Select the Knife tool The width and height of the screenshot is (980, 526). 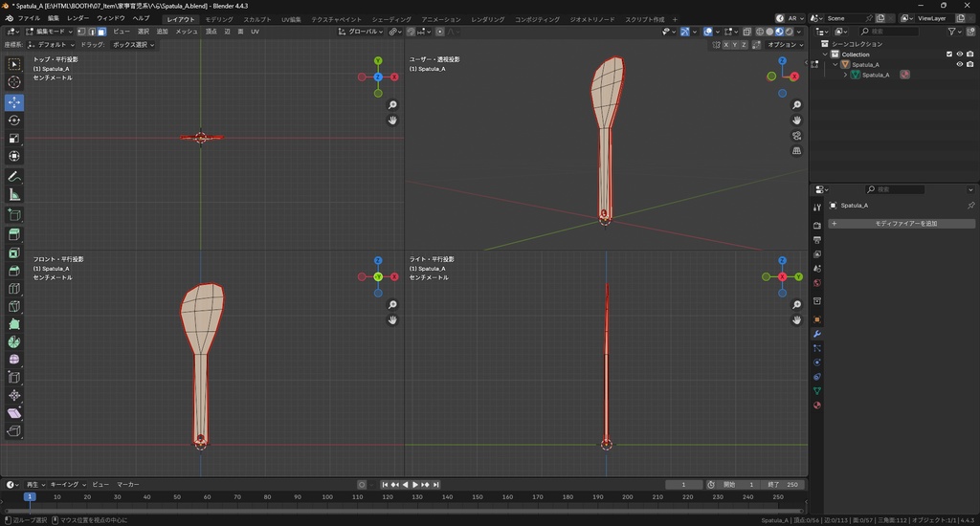click(x=14, y=307)
